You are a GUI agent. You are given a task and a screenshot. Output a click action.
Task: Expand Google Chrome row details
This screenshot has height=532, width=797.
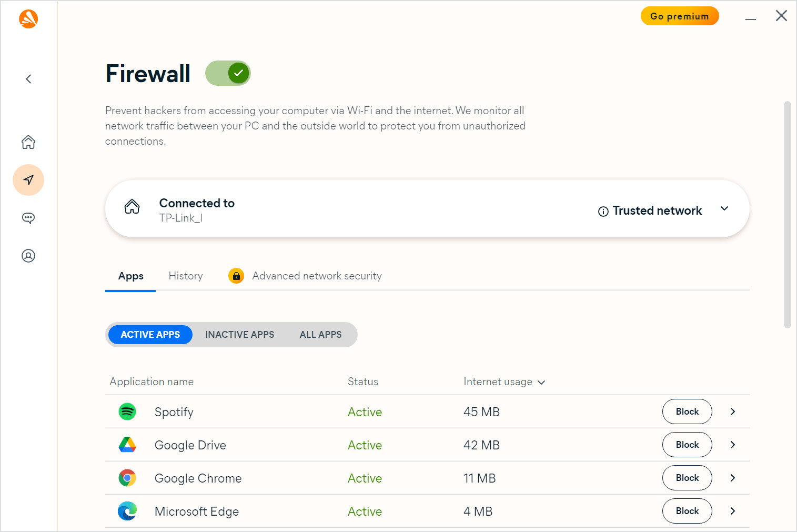[x=732, y=478]
